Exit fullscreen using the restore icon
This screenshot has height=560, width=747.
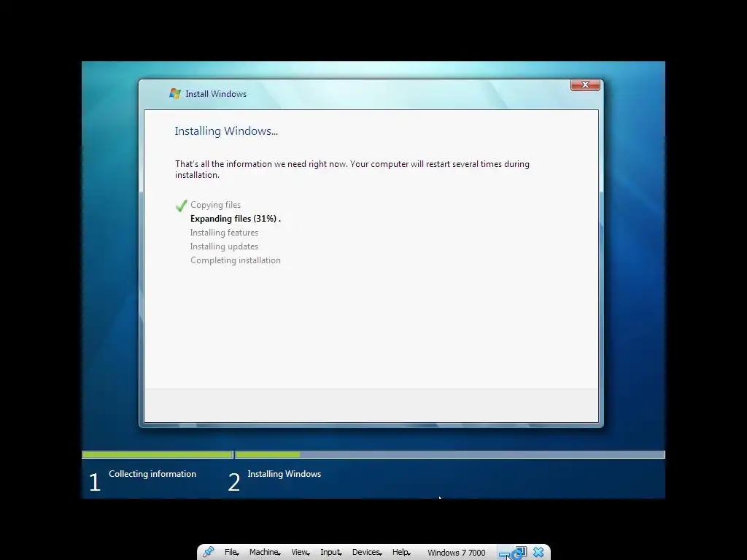point(520,552)
